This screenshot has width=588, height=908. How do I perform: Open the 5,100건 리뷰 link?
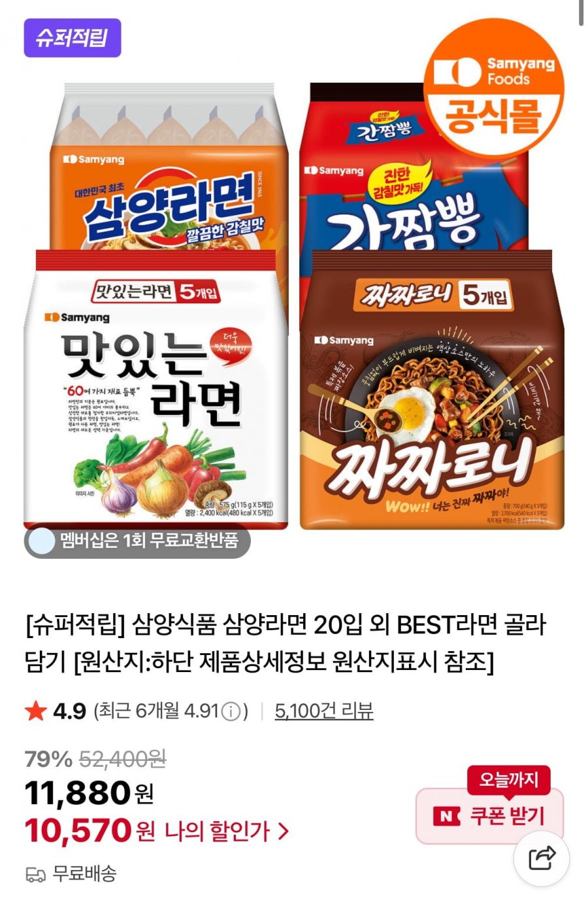pos(323,711)
